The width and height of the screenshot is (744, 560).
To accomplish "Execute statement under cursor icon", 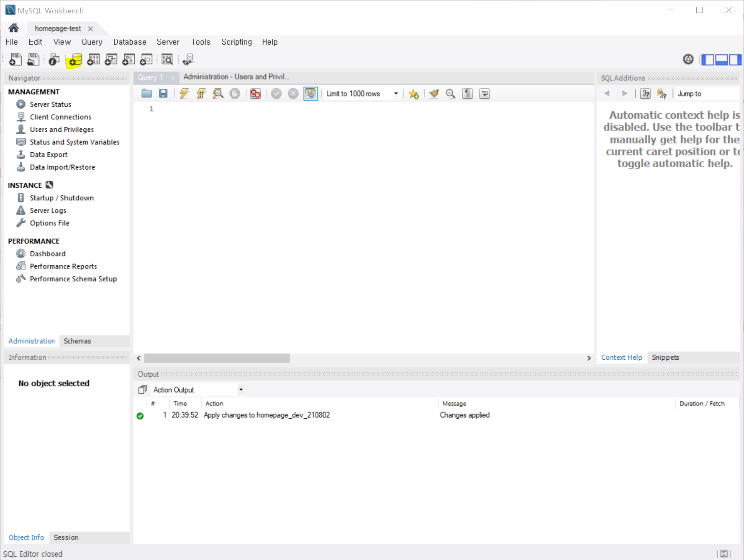I will coord(201,93).
